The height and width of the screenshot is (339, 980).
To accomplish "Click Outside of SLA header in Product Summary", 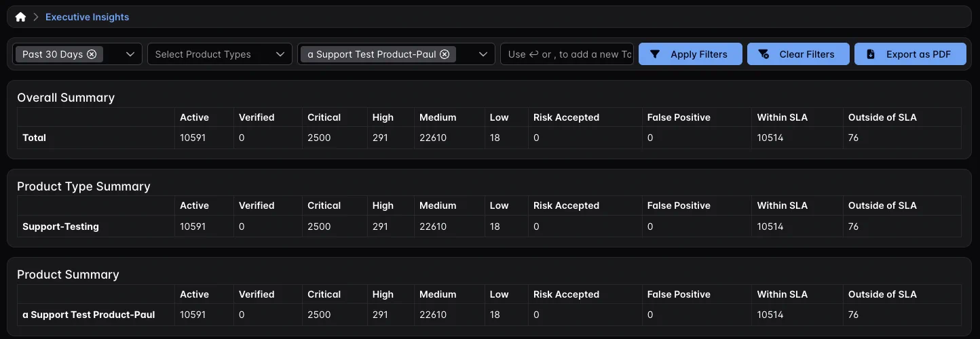I will tap(882, 294).
